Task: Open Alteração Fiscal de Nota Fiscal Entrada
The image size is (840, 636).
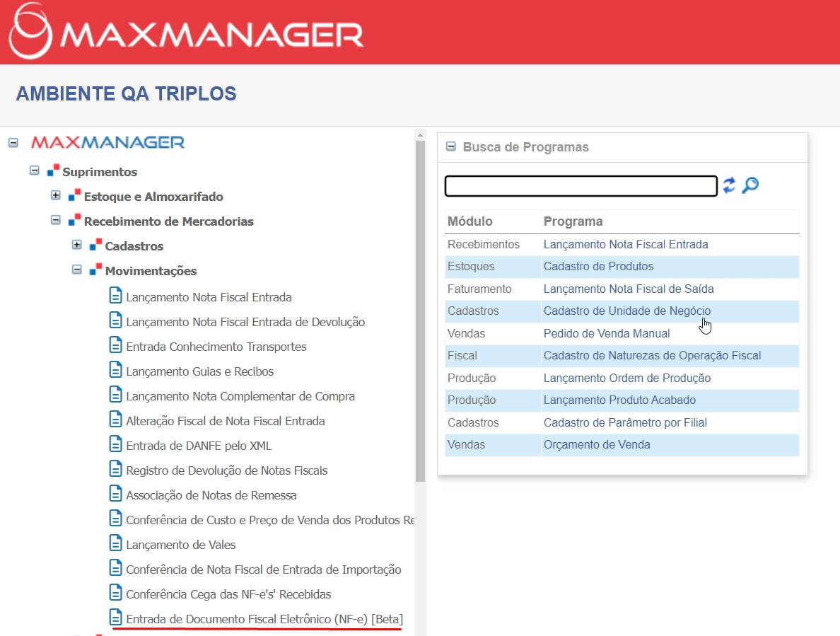Action: click(226, 421)
